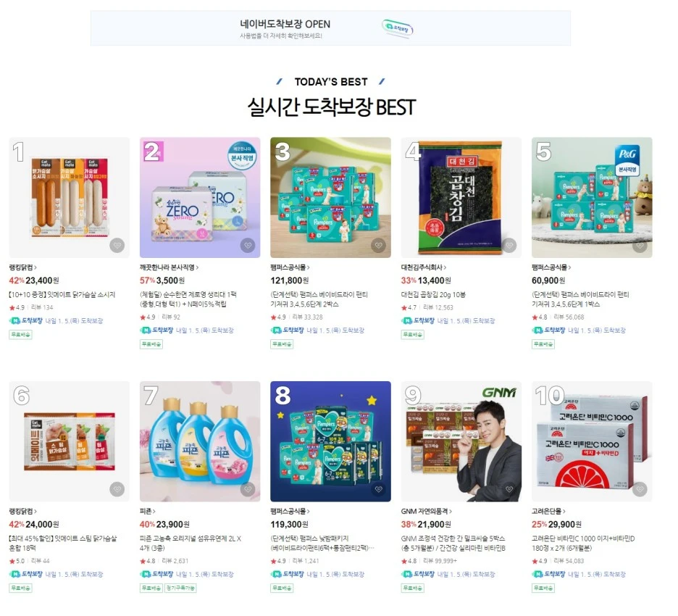The height and width of the screenshot is (616, 678).
Task: Click heart icon on rank 7 피죤 softener
Action: [247, 489]
